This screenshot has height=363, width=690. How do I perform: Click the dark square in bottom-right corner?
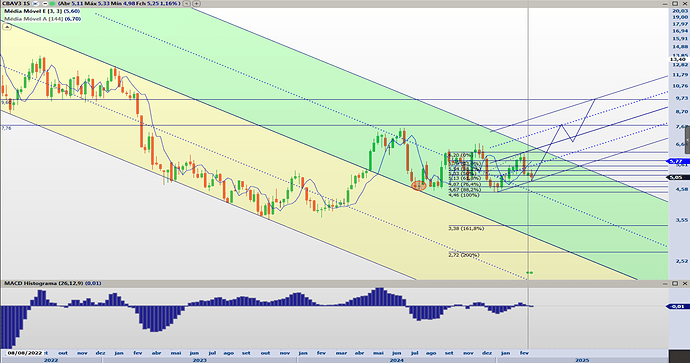coord(679,356)
